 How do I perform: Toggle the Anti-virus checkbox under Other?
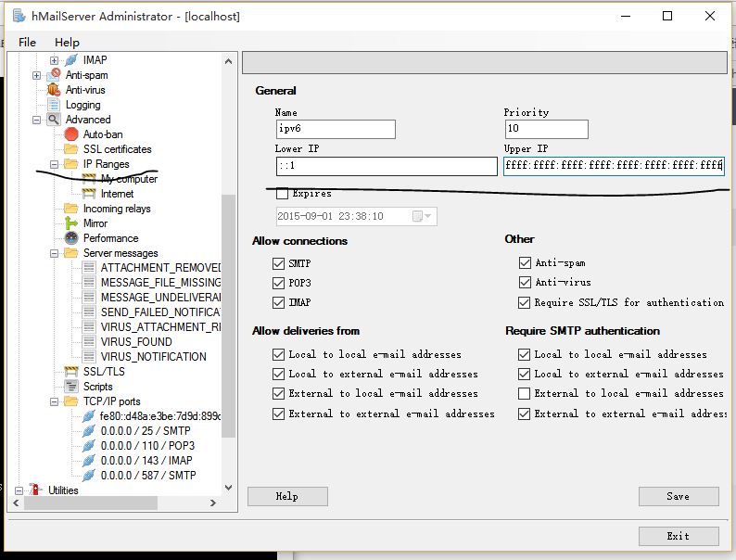click(525, 282)
